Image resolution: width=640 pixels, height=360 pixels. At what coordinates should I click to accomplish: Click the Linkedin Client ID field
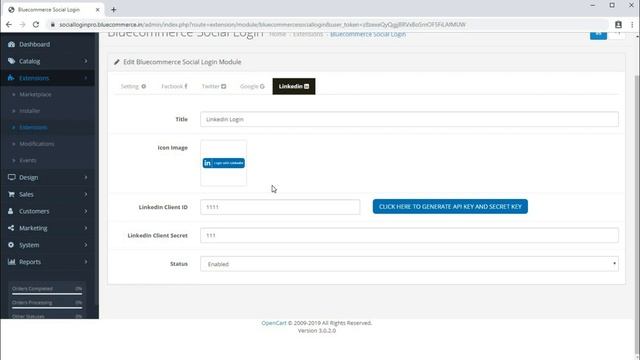pyautogui.click(x=280, y=207)
